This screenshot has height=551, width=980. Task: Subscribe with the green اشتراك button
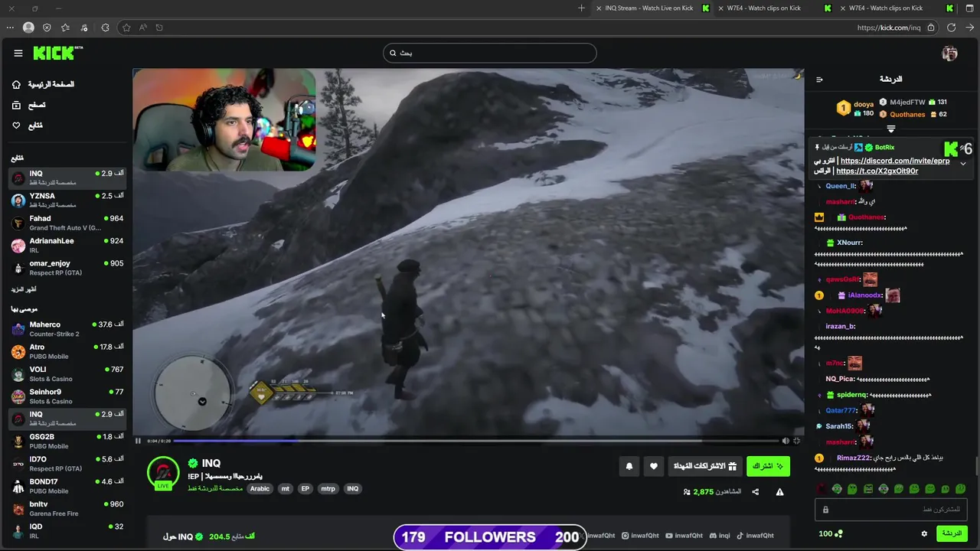(768, 466)
